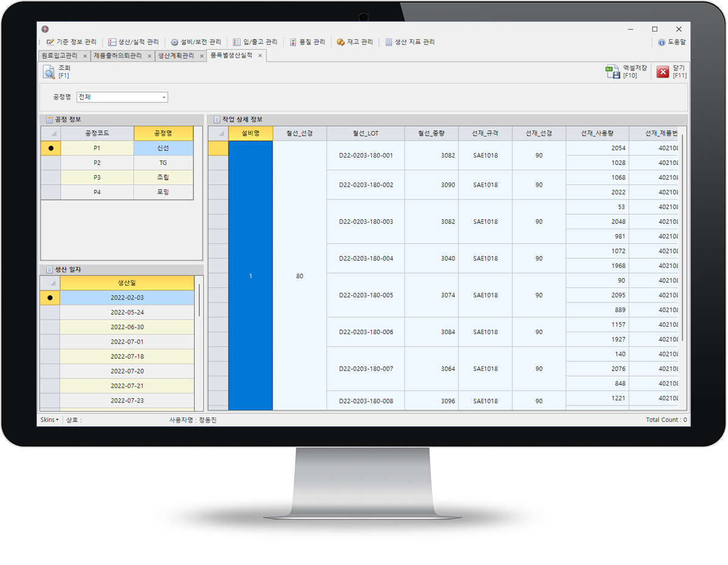Screen dimensions: 728x565
Task: Open the 생산 지표 관리 menu
Action: tap(409, 42)
